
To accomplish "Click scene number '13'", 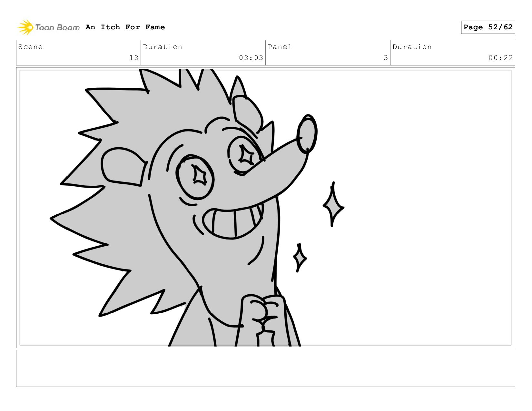I will tap(134, 58).
